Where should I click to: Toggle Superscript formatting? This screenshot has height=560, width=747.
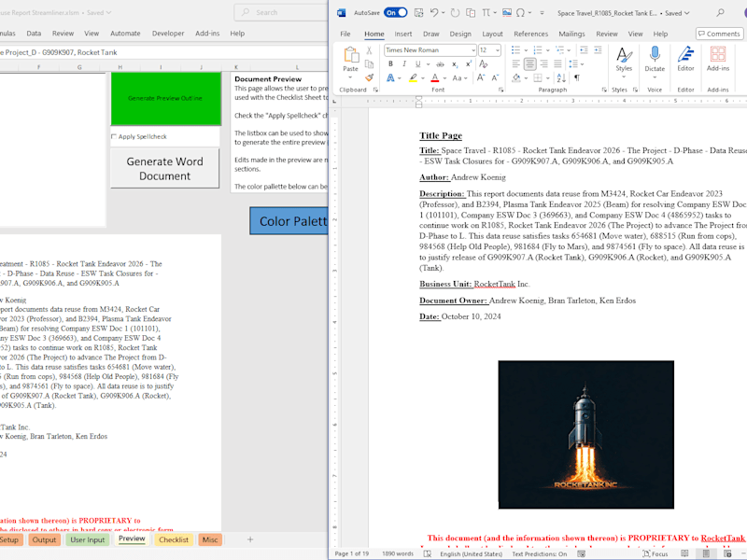[469, 63]
